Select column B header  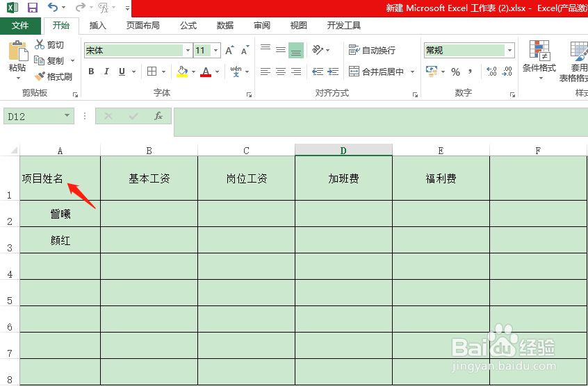(x=149, y=151)
